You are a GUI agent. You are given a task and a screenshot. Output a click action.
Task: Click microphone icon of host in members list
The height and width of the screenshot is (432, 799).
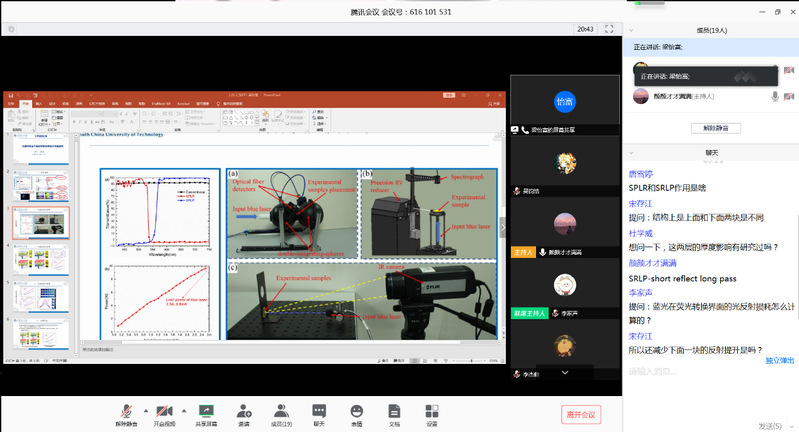(x=775, y=96)
